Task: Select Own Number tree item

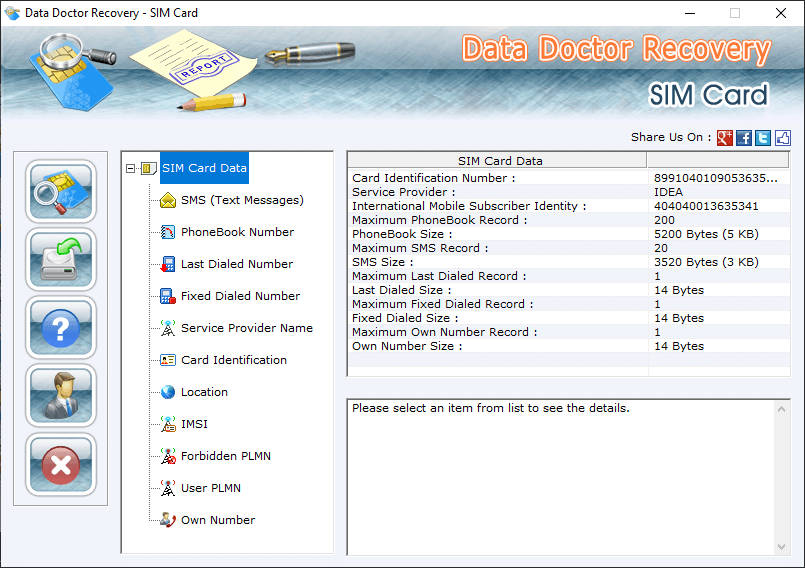Action: 218,520
